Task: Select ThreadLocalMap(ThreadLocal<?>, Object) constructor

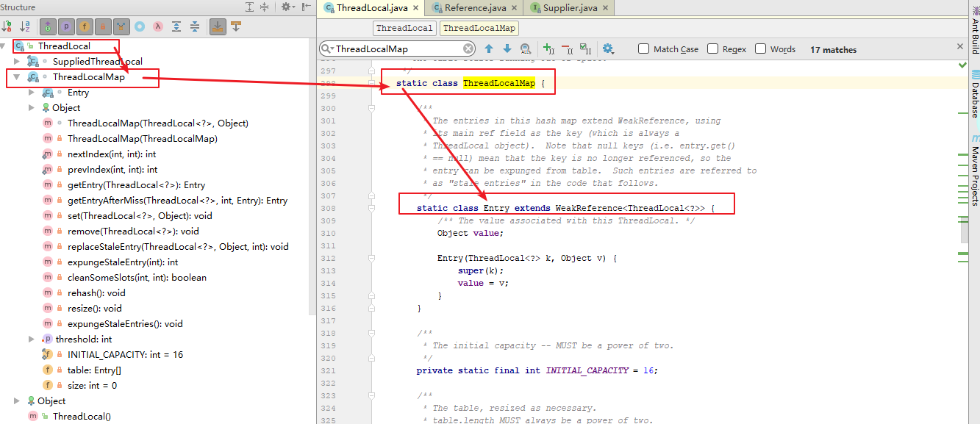Action: coord(157,123)
